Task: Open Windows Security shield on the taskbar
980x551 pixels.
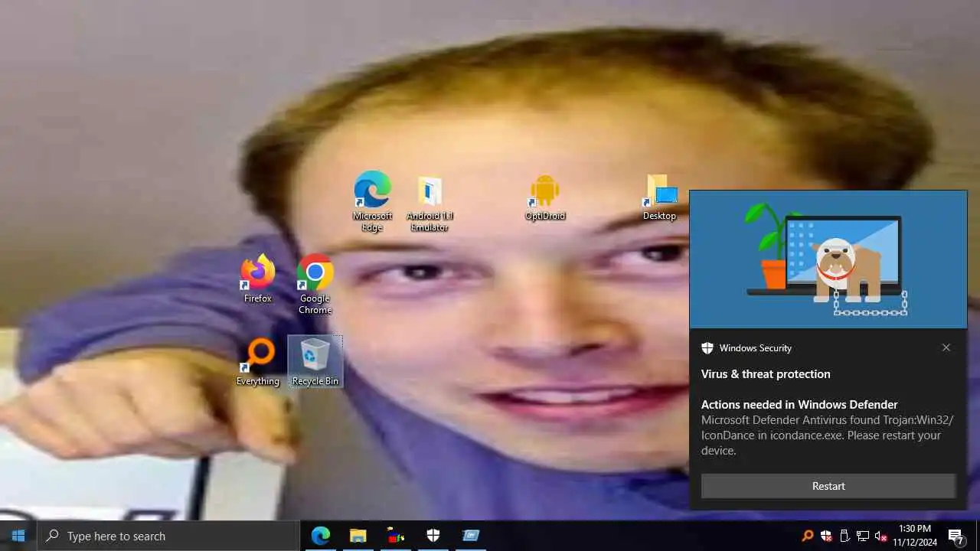Action: 433,536
